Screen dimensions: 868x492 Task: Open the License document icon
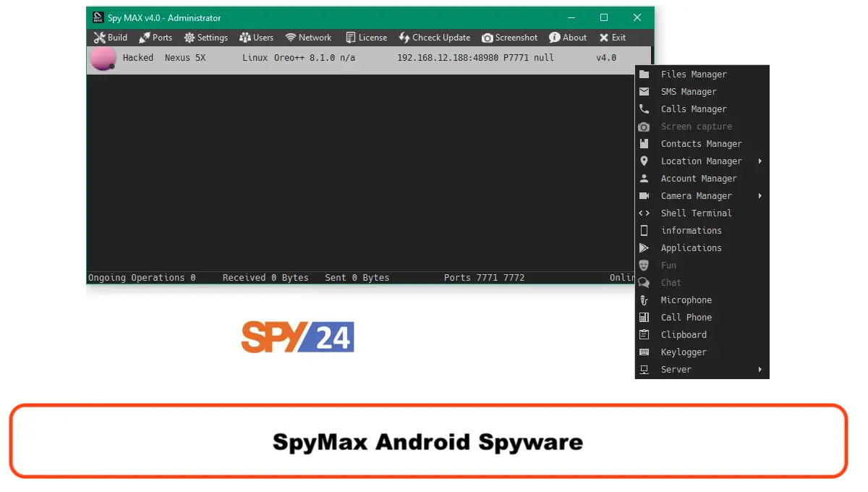(x=351, y=38)
